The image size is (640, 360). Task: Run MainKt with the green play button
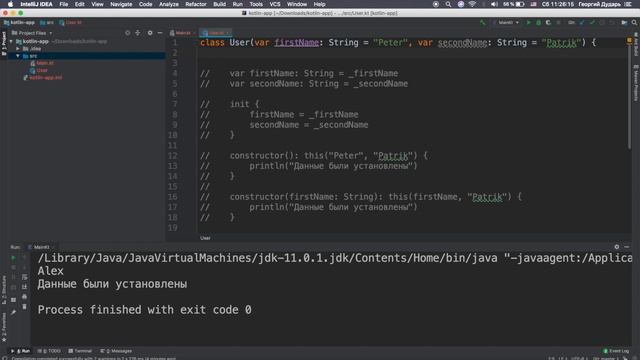point(529,23)
